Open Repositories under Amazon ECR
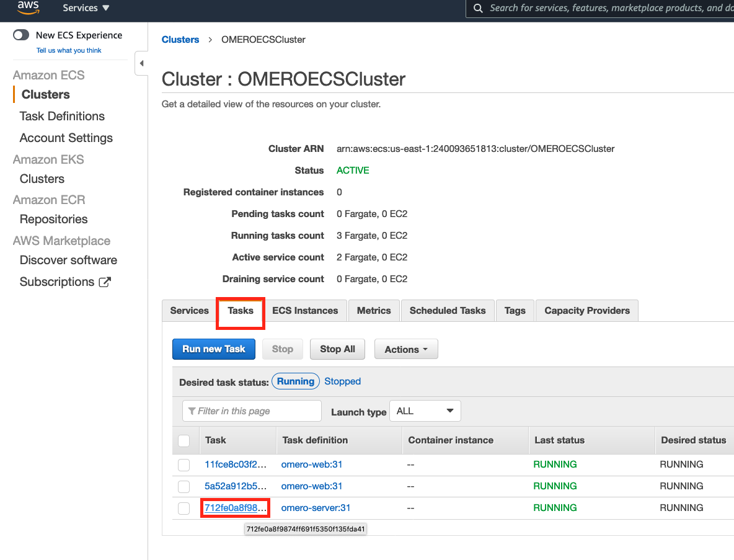The width and height of the screenshot is (734, 560). [x=54, y=220]
